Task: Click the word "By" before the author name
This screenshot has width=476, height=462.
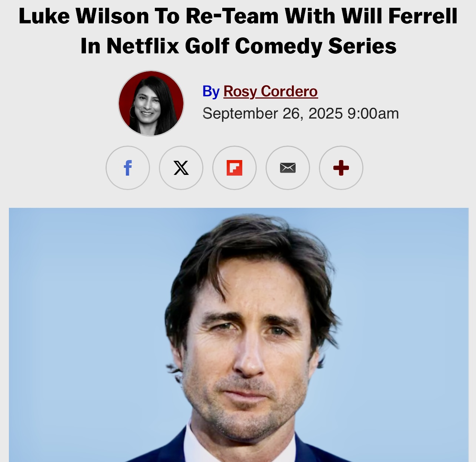Action: tap(211, 91)
